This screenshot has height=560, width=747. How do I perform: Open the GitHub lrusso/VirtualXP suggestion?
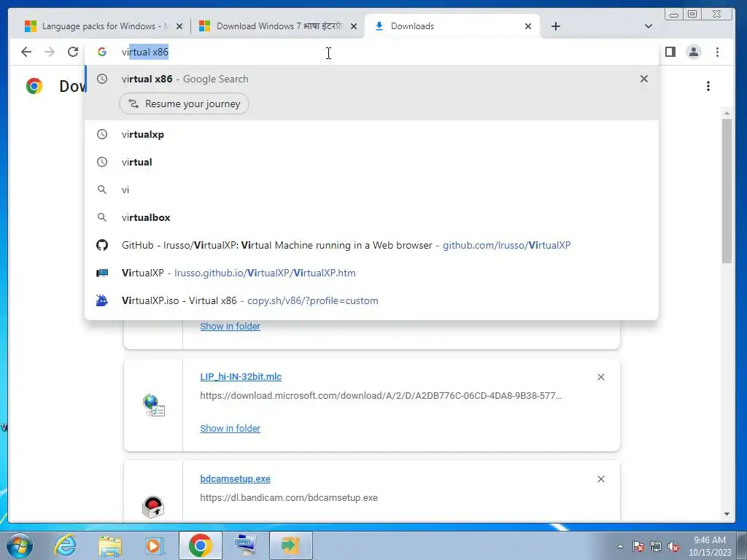pyautogui.click(x=371, y=245)
